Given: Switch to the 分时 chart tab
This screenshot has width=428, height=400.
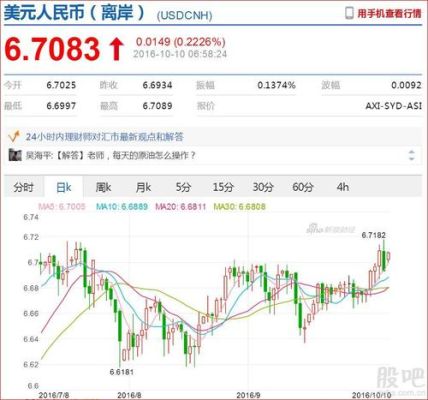Looking at the screenshot, I should point(23,187).
